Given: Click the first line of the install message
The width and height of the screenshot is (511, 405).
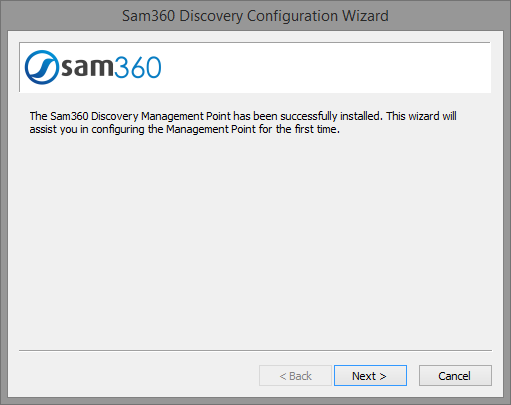Looking at the screenshot, I should click(x=243, y=116).
